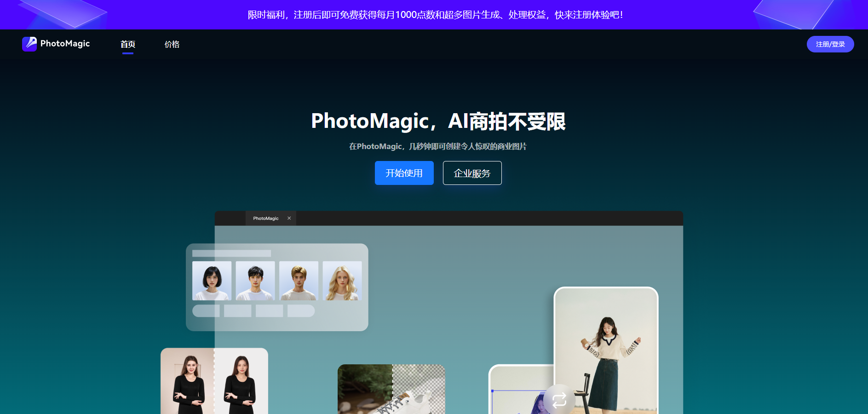Screen dimensions: 868x414
Task: Select the dark-haired man portrait thumbnail
Action: (x=255, y=281)
